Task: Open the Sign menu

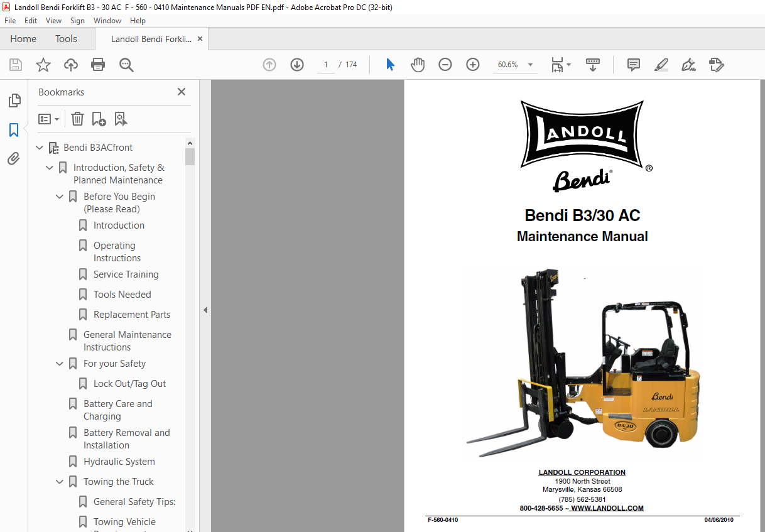Action: 77,21
